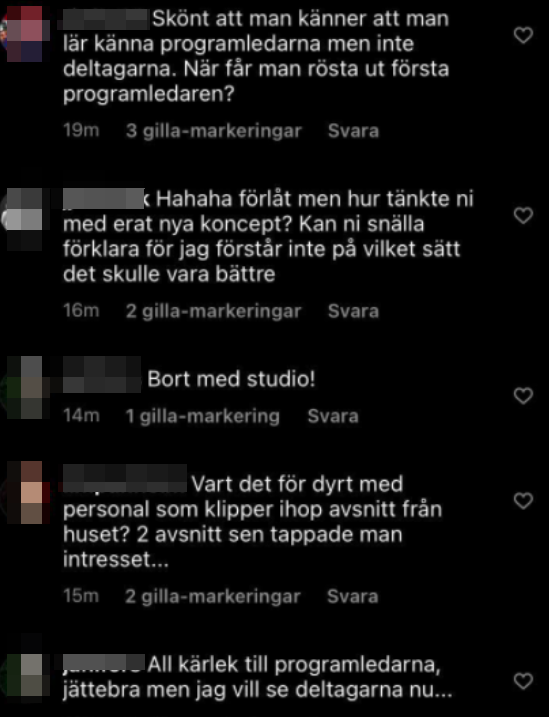The image size is (549, 717).
Task: Heart the 'All kärlek till programledarna' comment
Action: pyautogui.click(x=523, y=681)
